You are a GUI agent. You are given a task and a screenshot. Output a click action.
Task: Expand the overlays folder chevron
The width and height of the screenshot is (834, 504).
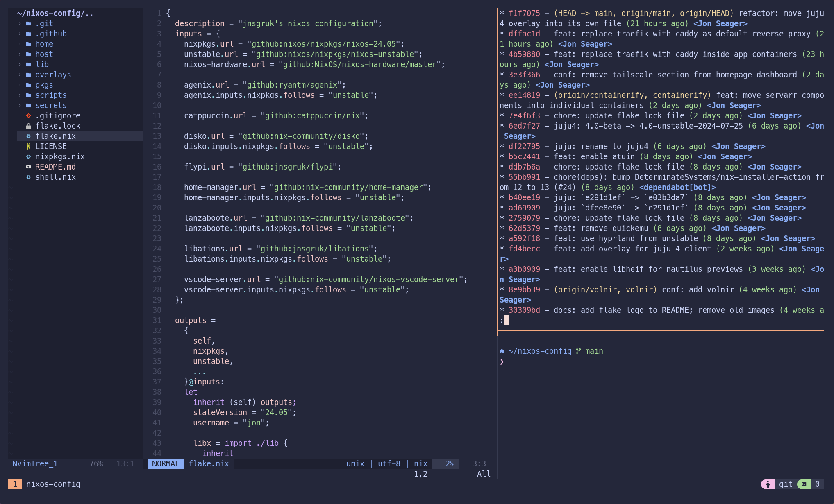(20, 75)
